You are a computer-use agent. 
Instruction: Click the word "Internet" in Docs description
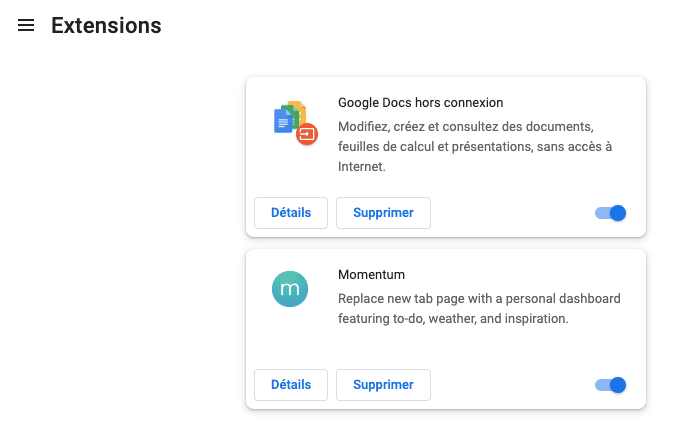[361, 167]
